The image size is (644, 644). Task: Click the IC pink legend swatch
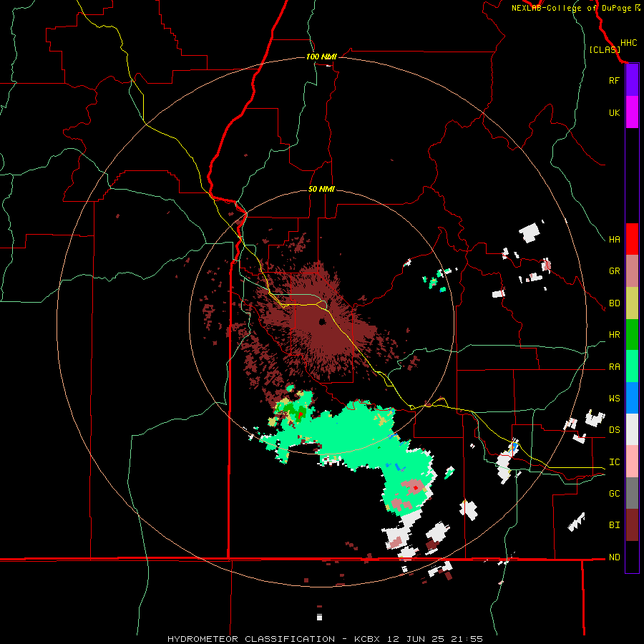click(x=632, y=462)
